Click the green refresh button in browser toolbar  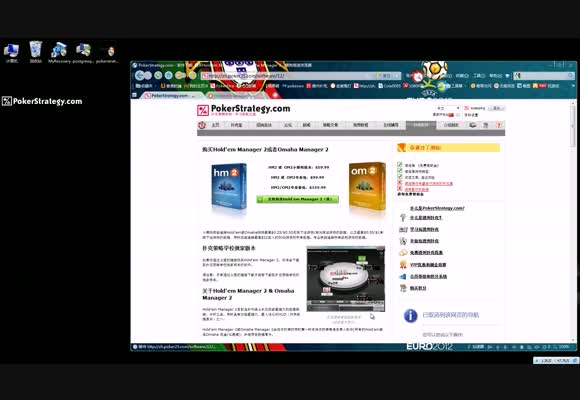click(158, 75)
